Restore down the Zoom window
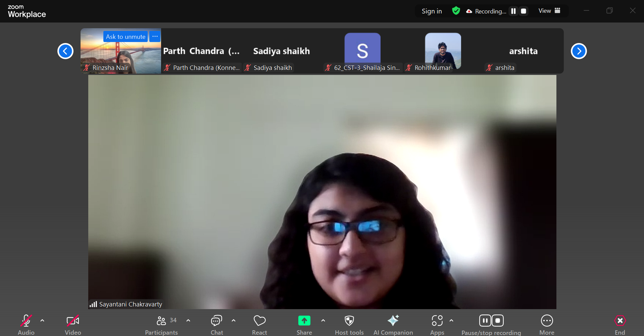 (x=609, y=11)
